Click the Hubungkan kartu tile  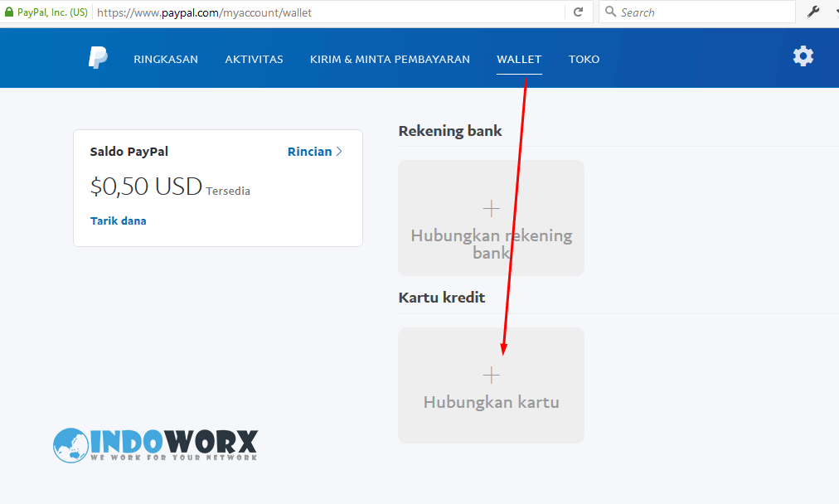point(491,385)
